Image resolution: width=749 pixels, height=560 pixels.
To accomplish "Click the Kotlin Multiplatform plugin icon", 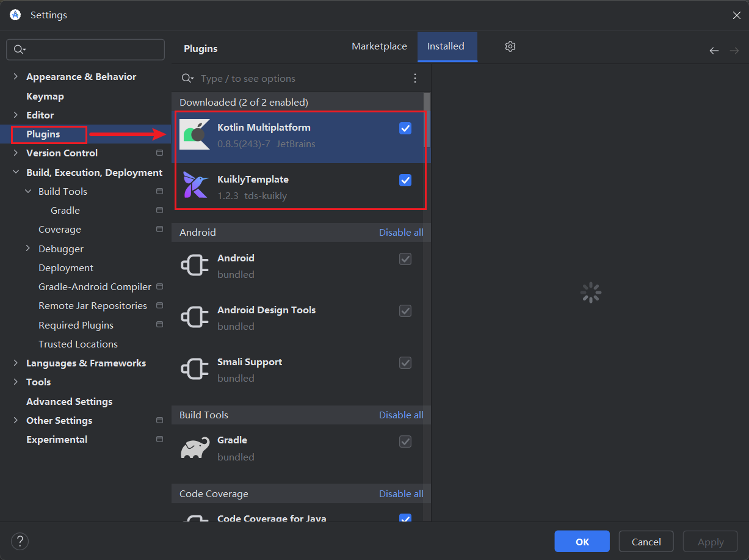I will pos(195,134).
